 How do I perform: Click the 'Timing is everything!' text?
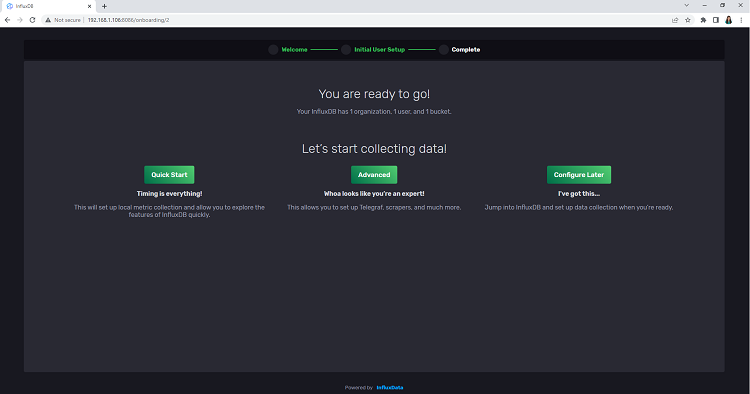click(169, 194)
